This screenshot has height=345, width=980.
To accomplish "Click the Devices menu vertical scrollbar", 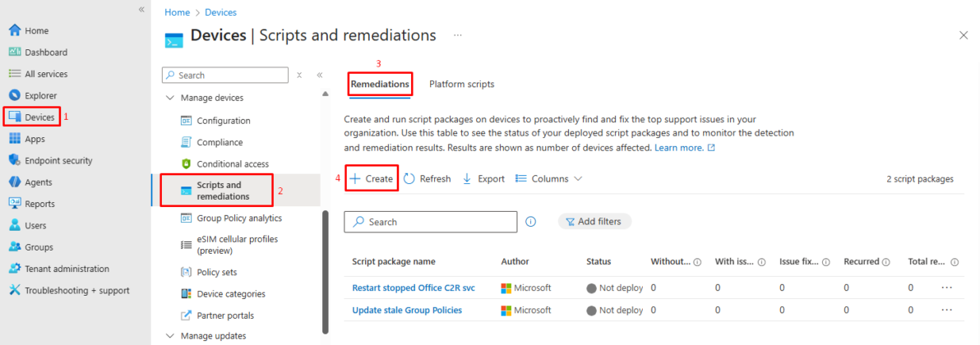I will (325, 272).
